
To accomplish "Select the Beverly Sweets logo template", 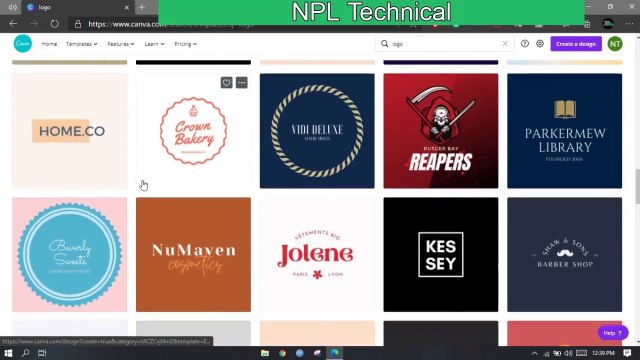I will point(69,255).
